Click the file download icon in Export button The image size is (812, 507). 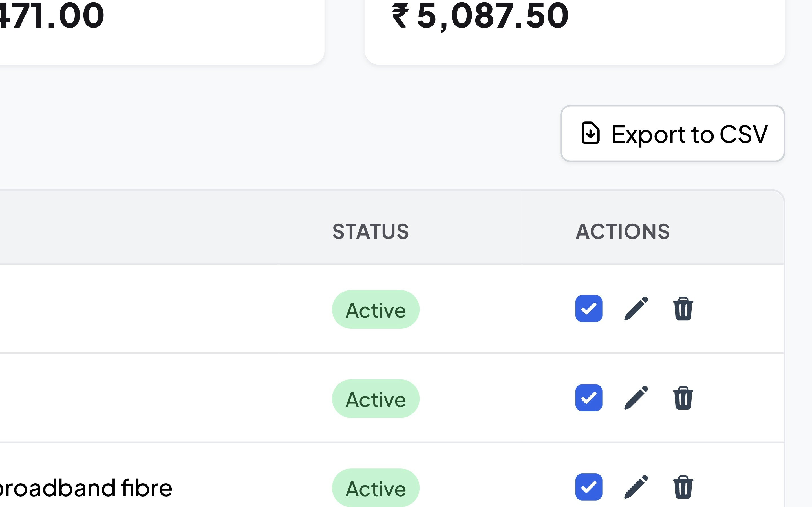coord(590,133)
